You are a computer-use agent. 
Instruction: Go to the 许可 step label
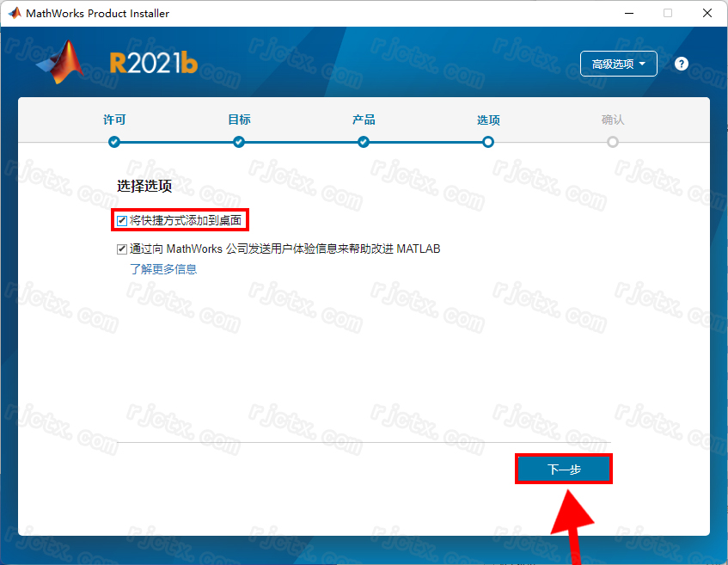114,120
